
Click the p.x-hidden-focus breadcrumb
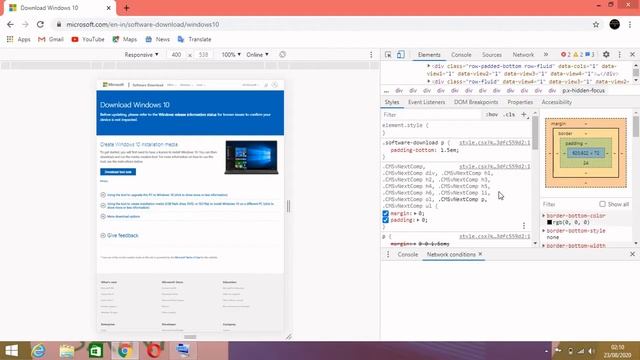(x=583, y=91)
